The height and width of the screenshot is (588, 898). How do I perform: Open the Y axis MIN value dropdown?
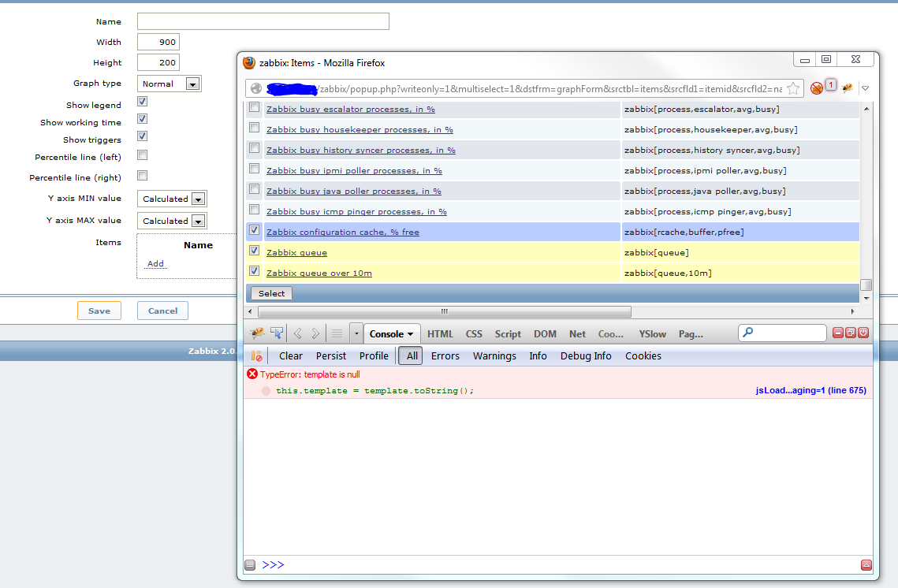pos(172,199)
